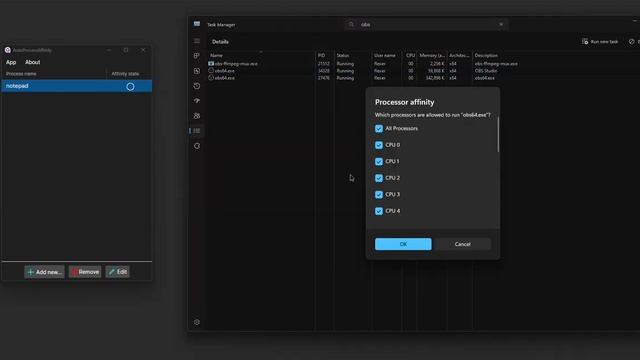The image size is (640, 360).
Task: Uncheck the CPU 0 checkbox
Action: 379,145
